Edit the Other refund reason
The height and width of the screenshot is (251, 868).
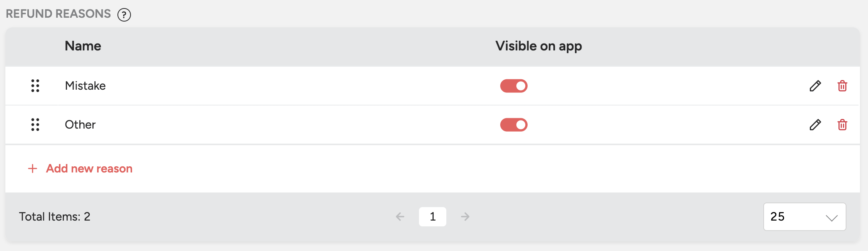click(815, 125)
